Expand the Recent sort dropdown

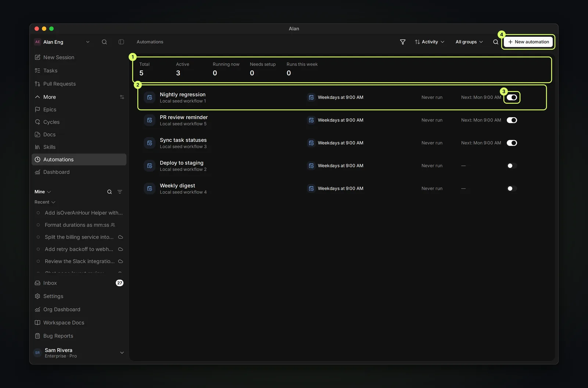point(45,202)
